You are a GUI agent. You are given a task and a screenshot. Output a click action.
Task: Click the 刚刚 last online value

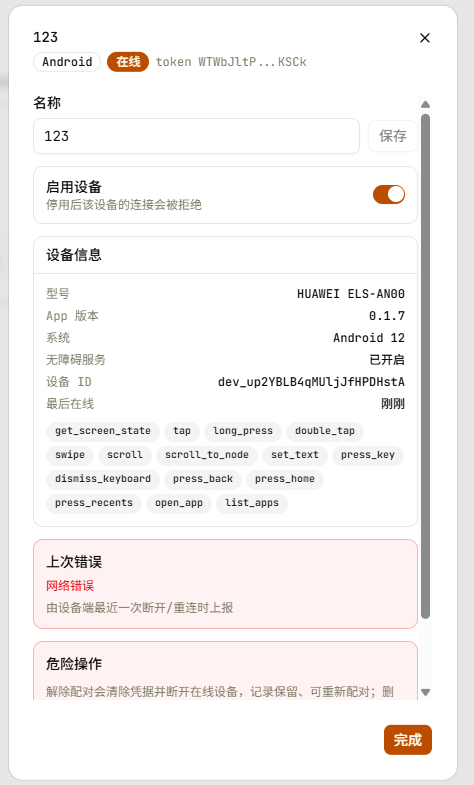tap(393, 404)
